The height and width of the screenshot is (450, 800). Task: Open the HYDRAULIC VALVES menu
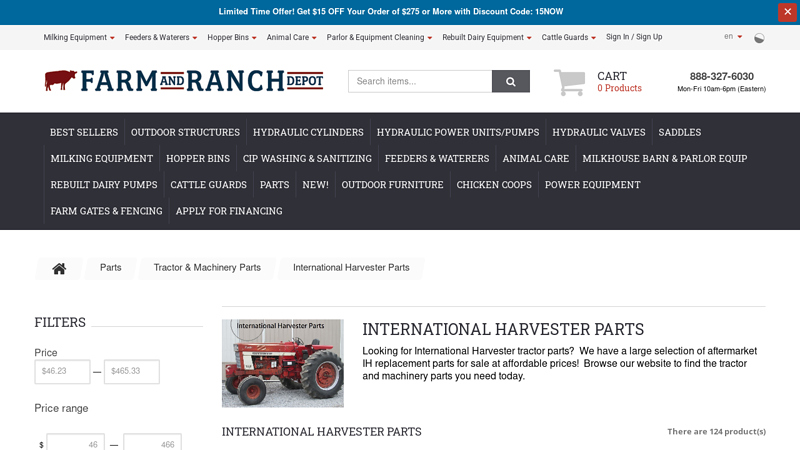click(598, 132)
